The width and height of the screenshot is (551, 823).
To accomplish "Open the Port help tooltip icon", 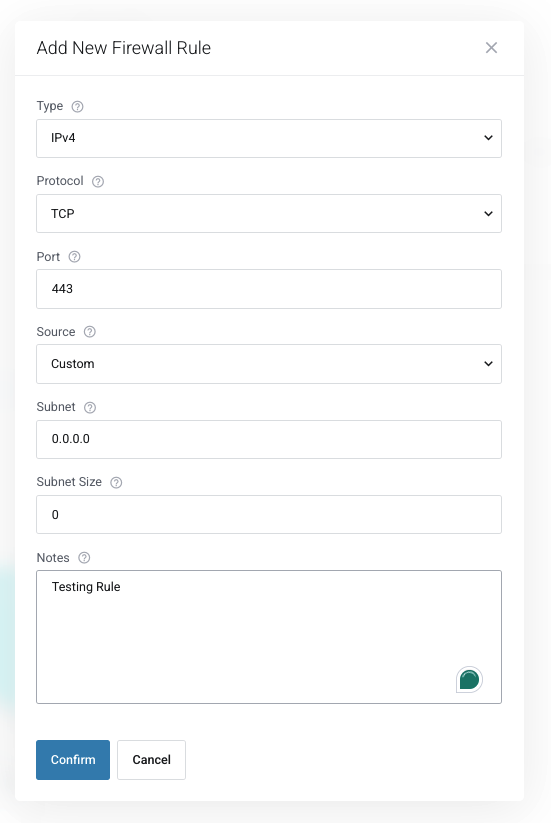I will click(75, 257).
